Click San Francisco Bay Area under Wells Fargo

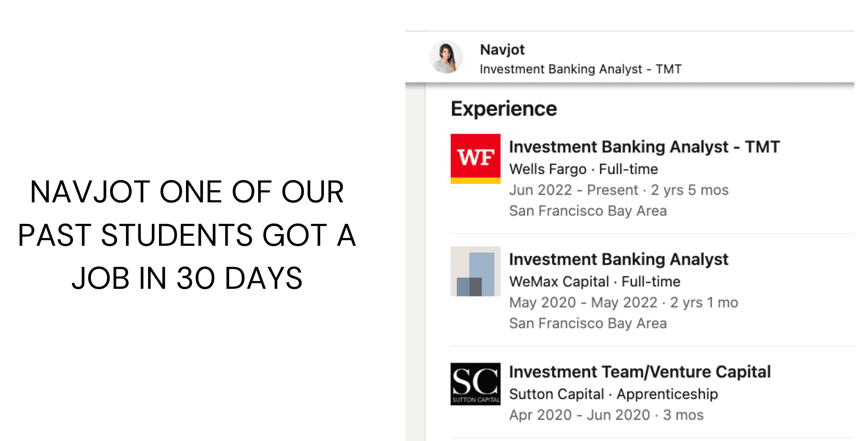(588, 211)
